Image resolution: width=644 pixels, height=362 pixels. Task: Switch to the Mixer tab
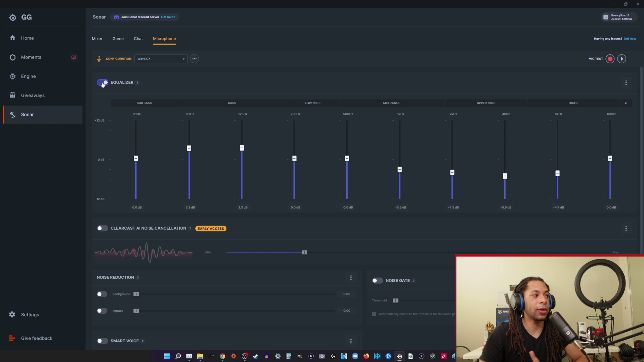pos(97,39)
